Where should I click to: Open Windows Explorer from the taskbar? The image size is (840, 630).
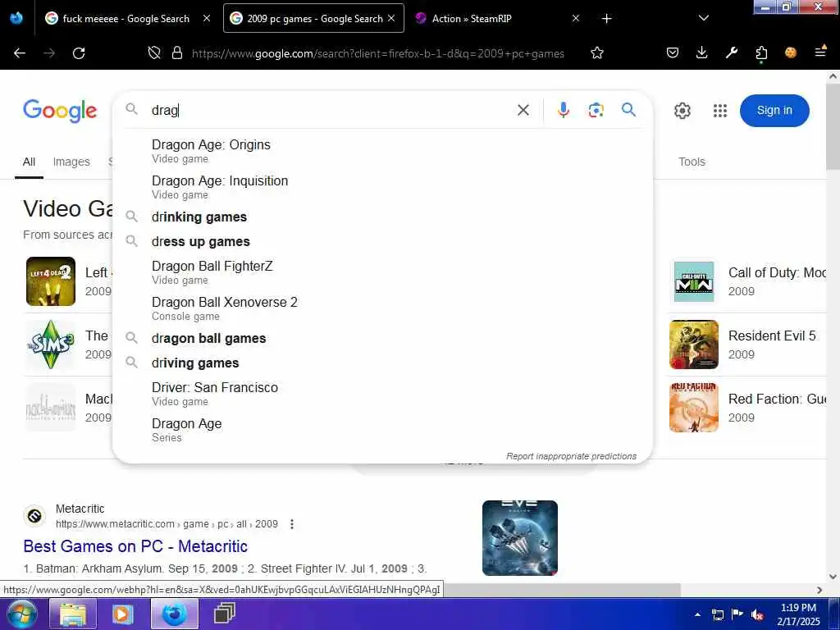[x=73, y=614]
